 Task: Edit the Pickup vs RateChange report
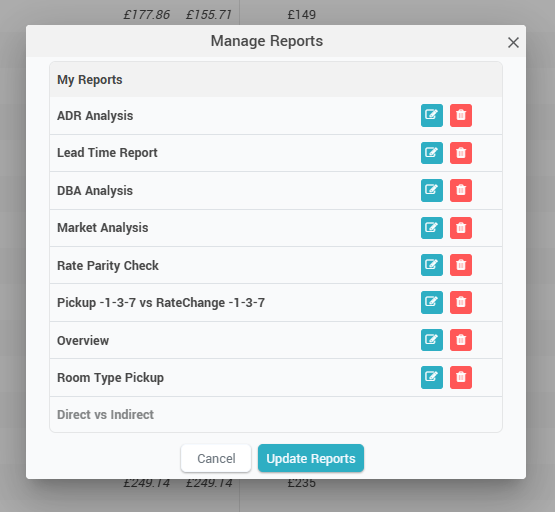click(x=431, y=303)
